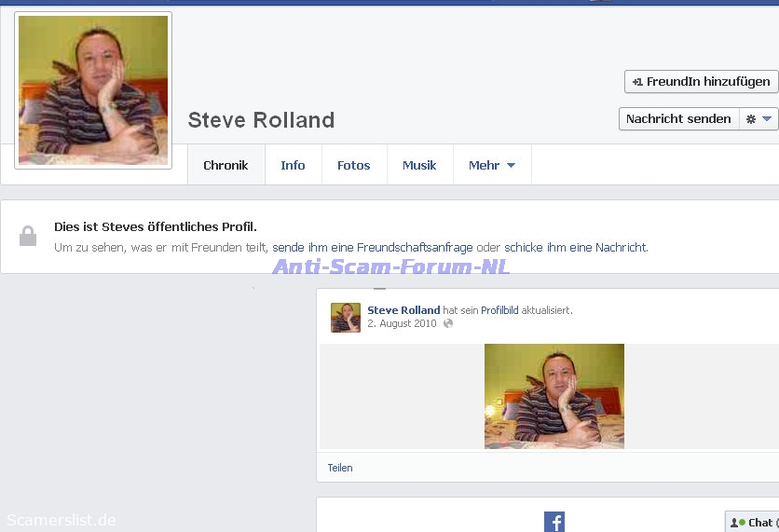The width and height of the screenshot is (779, 532).
Task: Expand the Mehr dropdown tab
Action: coord(492,165)
